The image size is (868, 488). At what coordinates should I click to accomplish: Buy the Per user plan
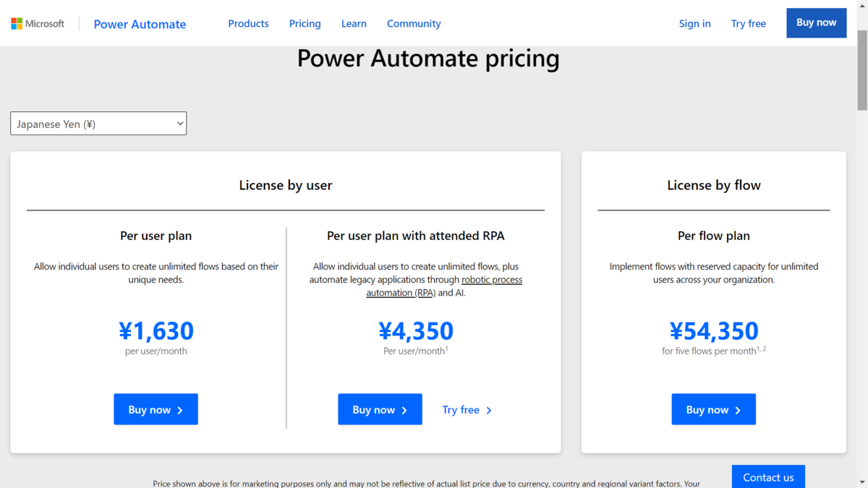tap(156, 409)
